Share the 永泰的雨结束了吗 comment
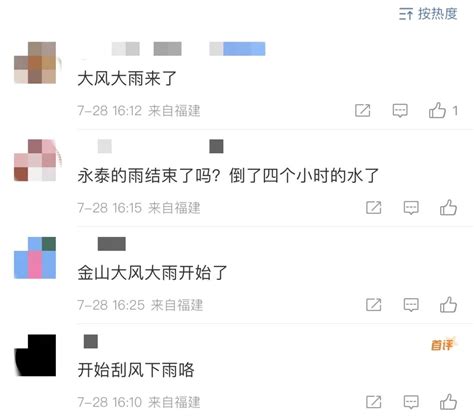 pyautogui.click(x=374, y=208)
